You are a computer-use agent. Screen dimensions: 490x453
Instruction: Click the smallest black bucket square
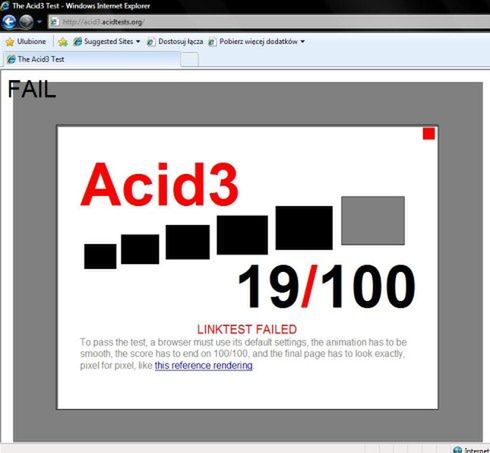pos(100,256)
